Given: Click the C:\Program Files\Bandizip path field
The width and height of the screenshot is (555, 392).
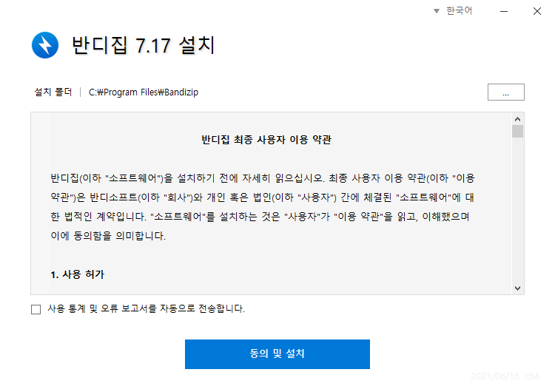Looking at the screenshot, I should pyautogui.click(x=144, y=92).
